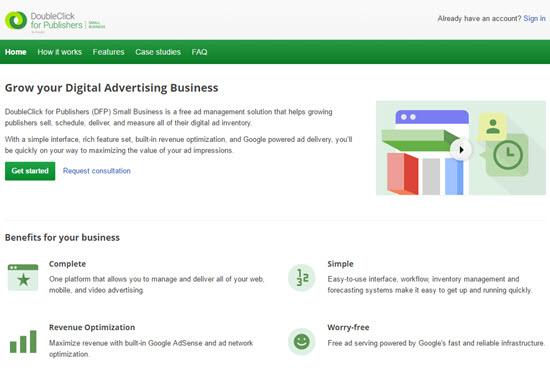The height and width of the screenshot is (371, 550).
Task: Click the red 3D bar graphic
Action: [x=403, y=174]
